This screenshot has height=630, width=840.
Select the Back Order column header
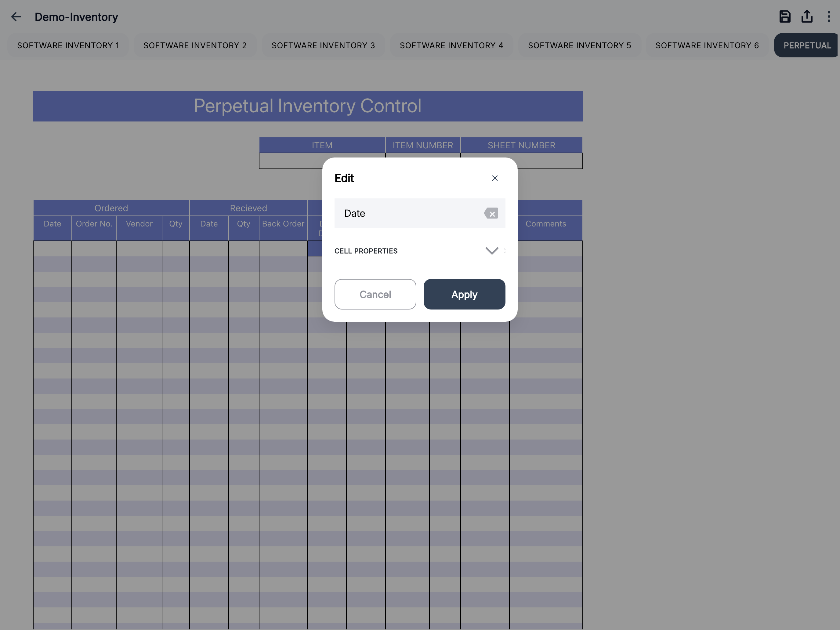point(283,228)
